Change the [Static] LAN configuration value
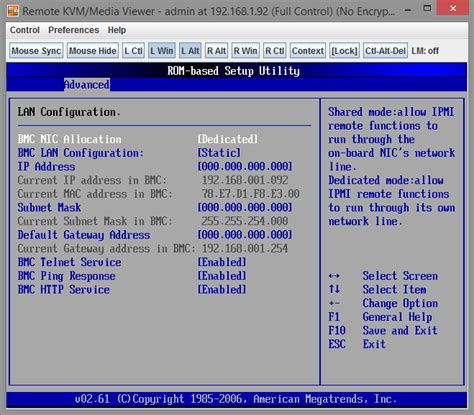474x415 pixels. [x=219, y=153]
